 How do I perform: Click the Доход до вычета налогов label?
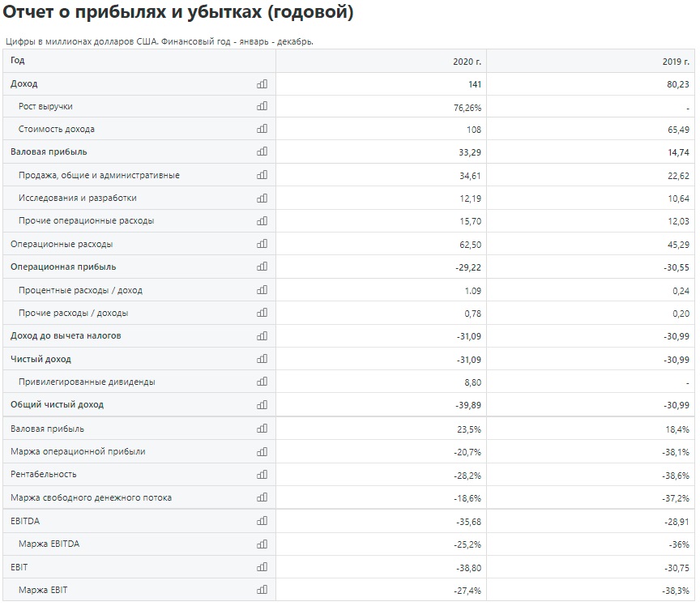click(x=66, y=336)
